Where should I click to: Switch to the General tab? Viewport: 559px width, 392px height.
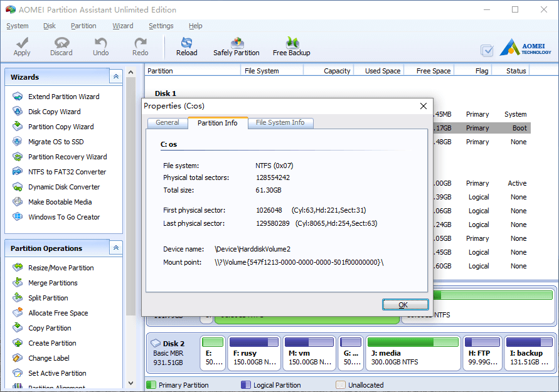coord(168,122)
